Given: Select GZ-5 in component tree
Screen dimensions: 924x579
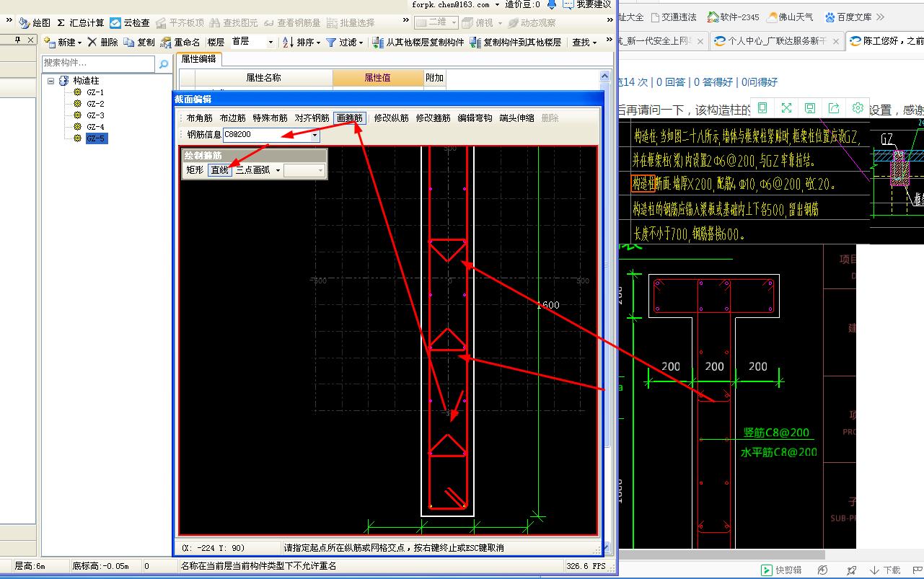Looking at the screenshot, I should coord(96,139).
